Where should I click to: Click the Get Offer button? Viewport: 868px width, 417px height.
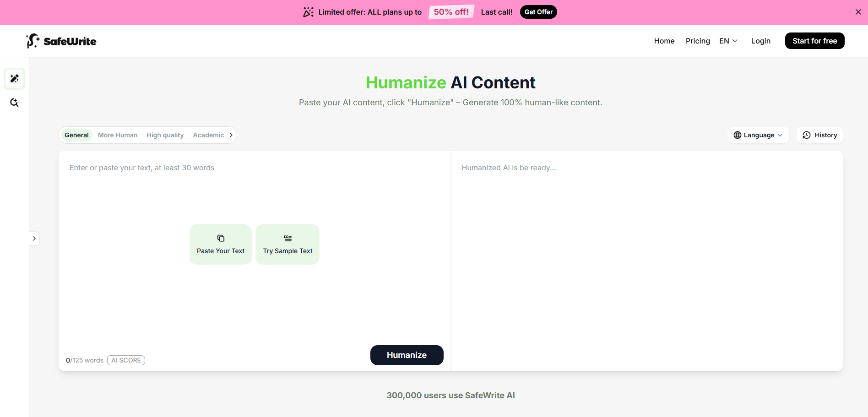tap(538, 12)
